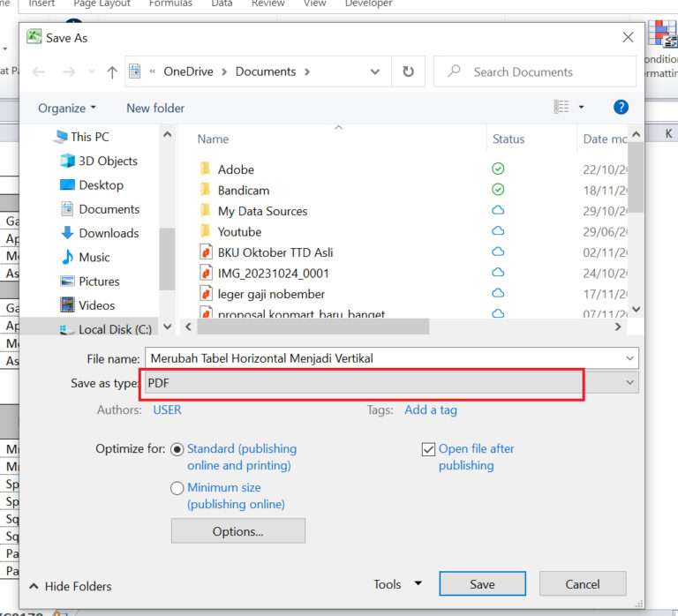Collapse with Hide Folders chevron
The height and width of the screenshot is (616, 678).
coord(34,586)
